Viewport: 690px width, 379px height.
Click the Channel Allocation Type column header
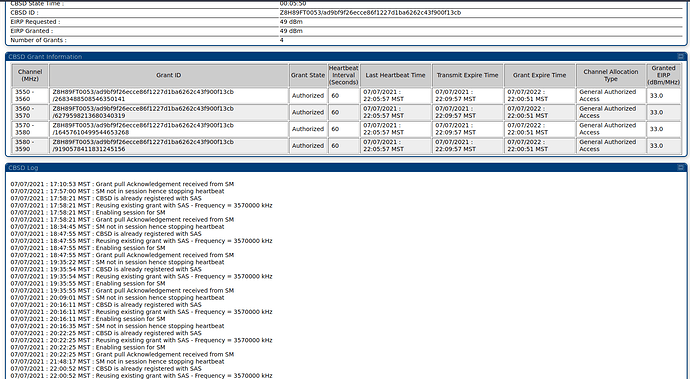pos(611,75)
